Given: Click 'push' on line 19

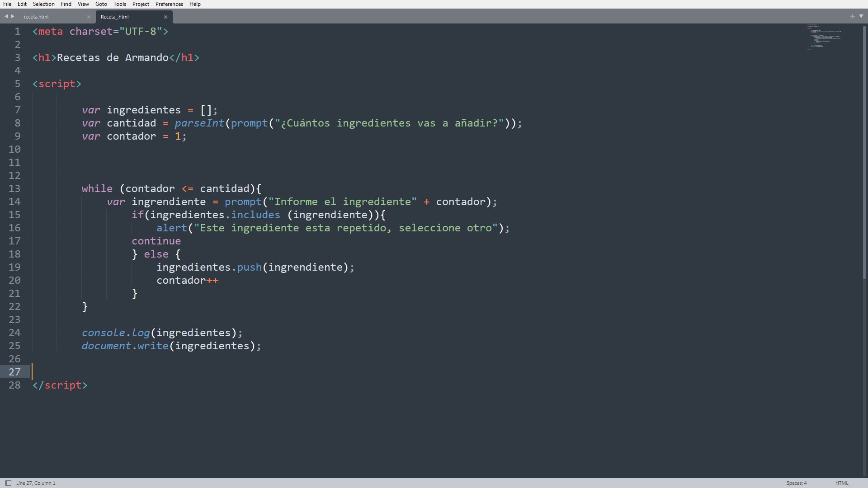Looking at the screenshot, I should [250, 267].
